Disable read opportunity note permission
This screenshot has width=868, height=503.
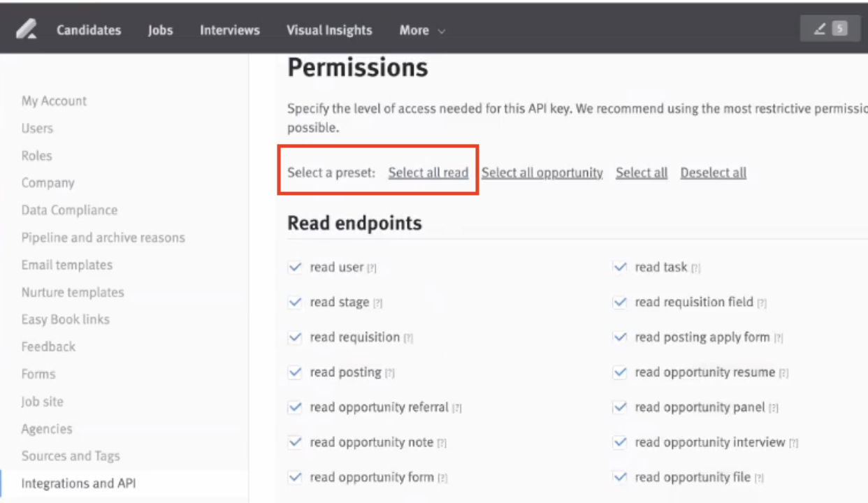click(295, 442)
